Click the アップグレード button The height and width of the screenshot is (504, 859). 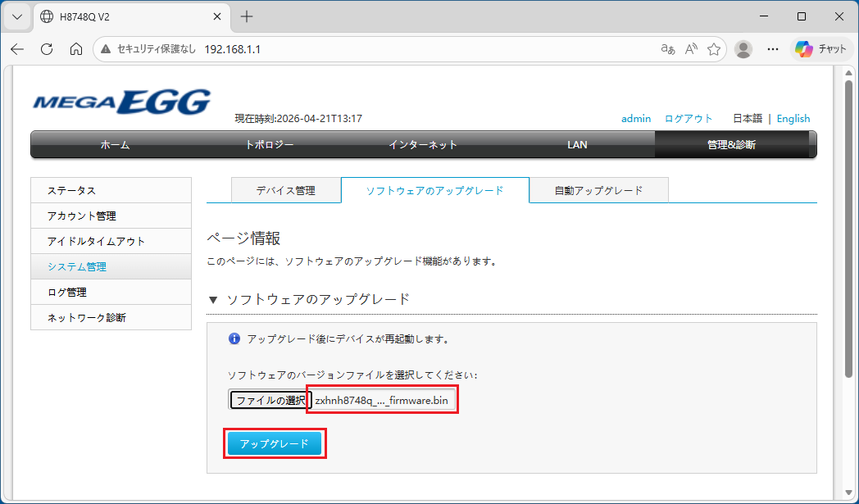(x=275, y=443)
